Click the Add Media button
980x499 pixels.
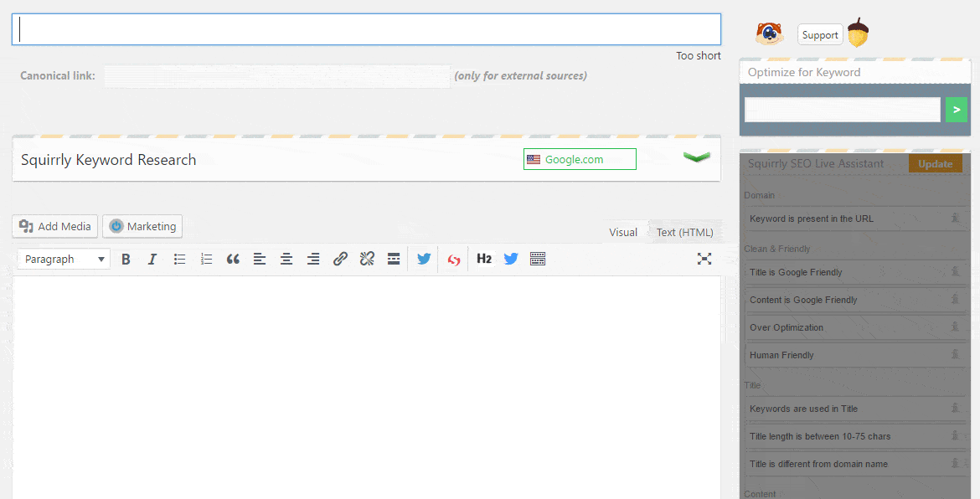[x=55, y=226]
